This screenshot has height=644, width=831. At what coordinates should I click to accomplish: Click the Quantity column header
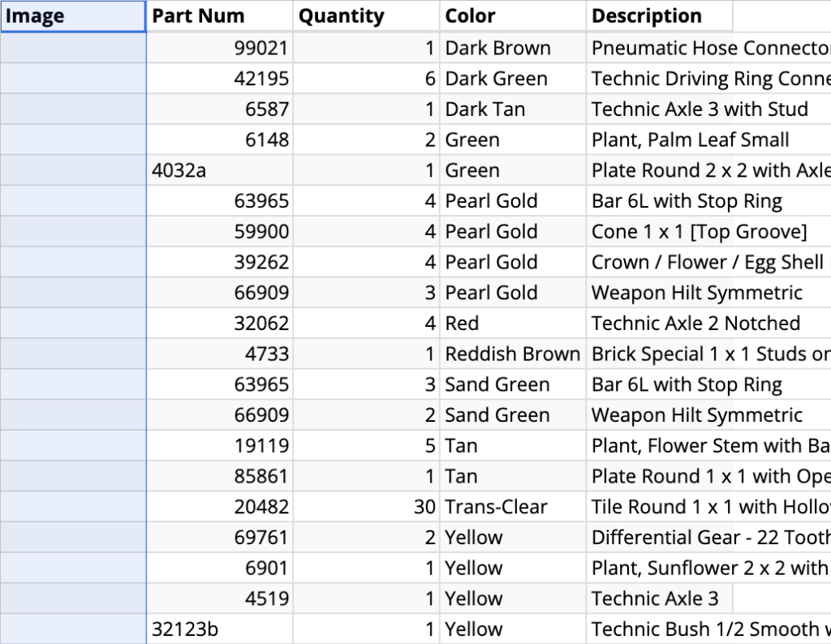coord(366,16)
